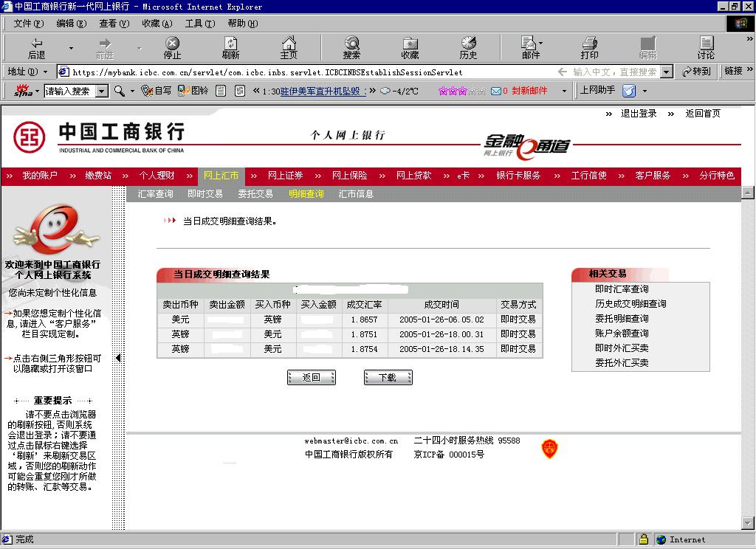Open the 工具 (Tools) menu
This screenshot has height=549, width=756.
pos(200,23)
